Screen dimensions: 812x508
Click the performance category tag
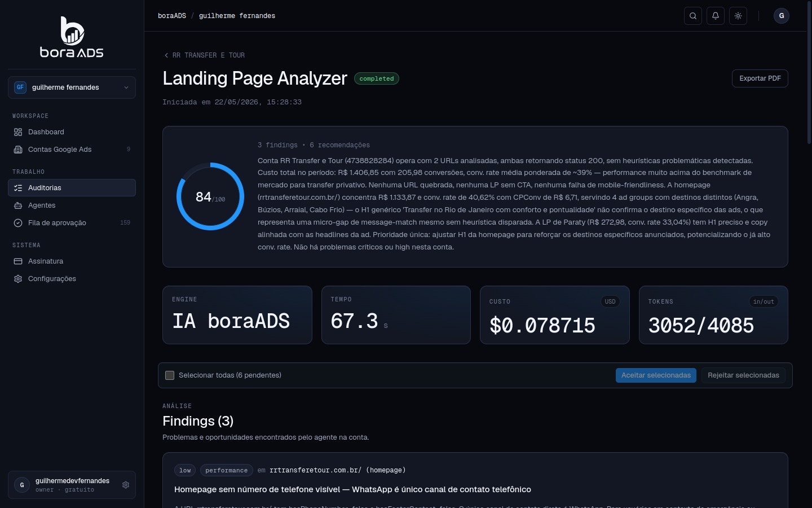click(x=226, y=470)
